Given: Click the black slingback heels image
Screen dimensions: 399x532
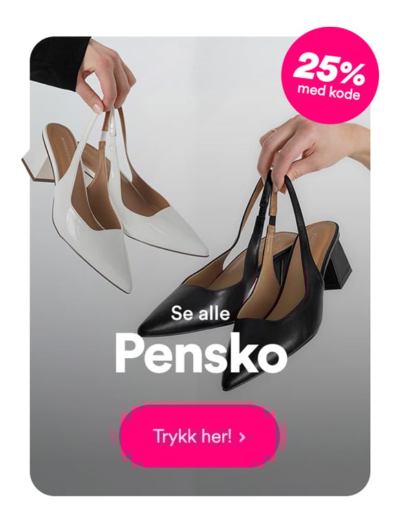Looking at the screenshot, I should 245,282.
